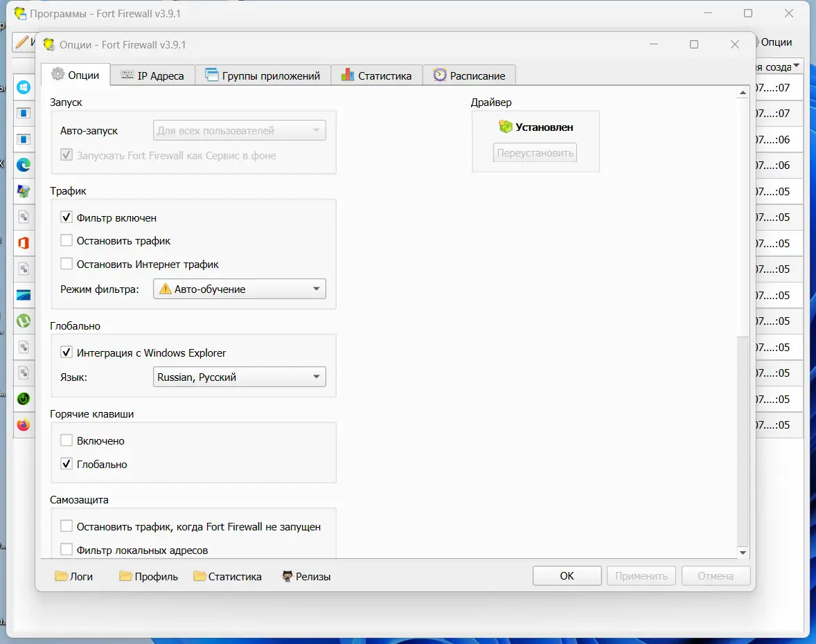Viewport: 816px width, 644px height.
Task: Click the folder icon beside Логи
Action: 61,576
